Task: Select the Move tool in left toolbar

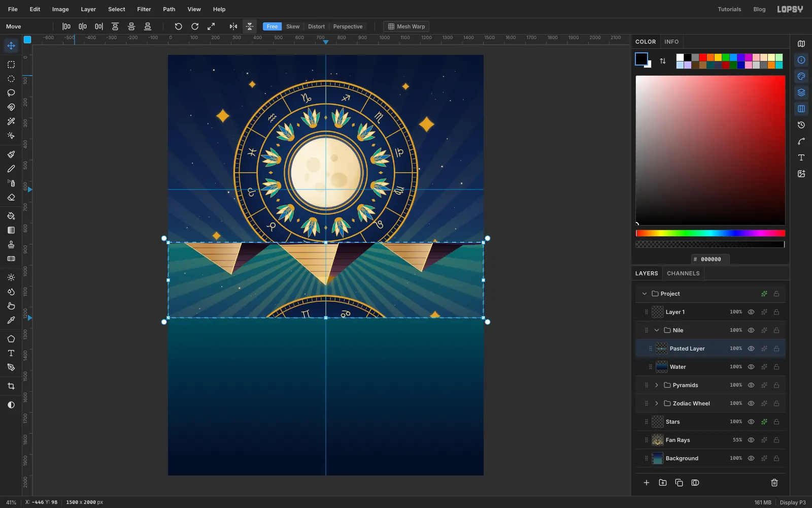Action: click(x=11, y=46)
